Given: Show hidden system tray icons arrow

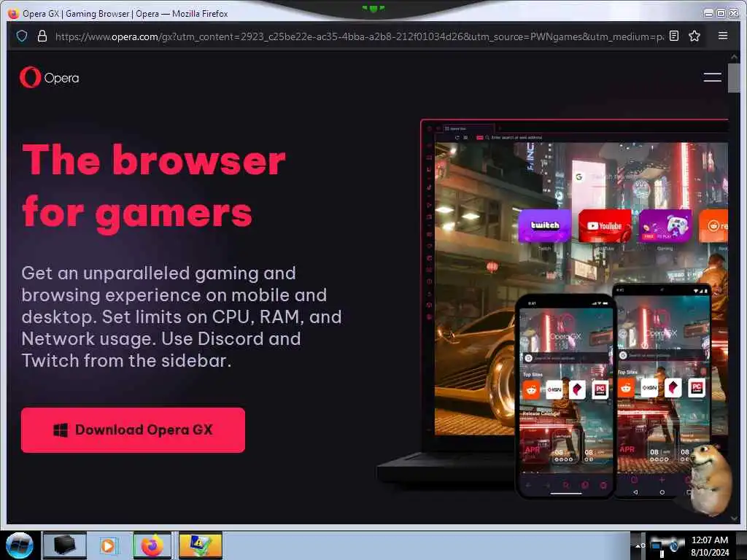Looking at the screenshot, I should [x=638, y=545].
